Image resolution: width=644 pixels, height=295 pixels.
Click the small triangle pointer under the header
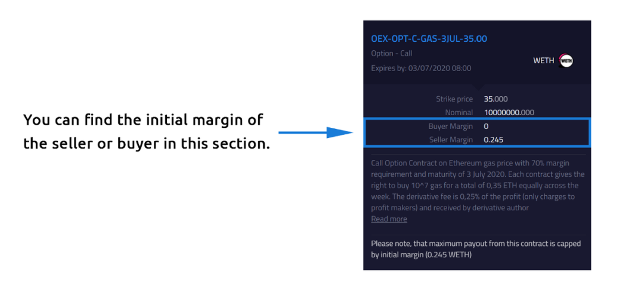tap(477, 87)
